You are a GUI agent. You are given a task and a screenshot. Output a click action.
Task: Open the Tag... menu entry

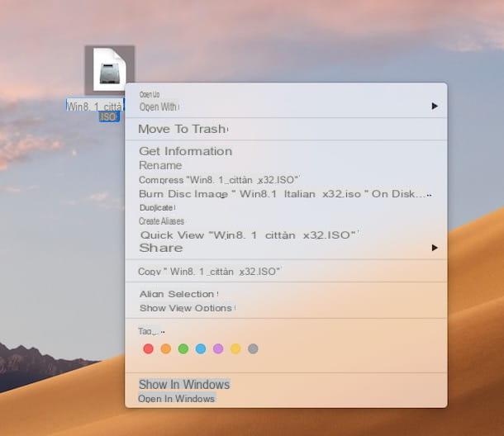pos(151,331)
